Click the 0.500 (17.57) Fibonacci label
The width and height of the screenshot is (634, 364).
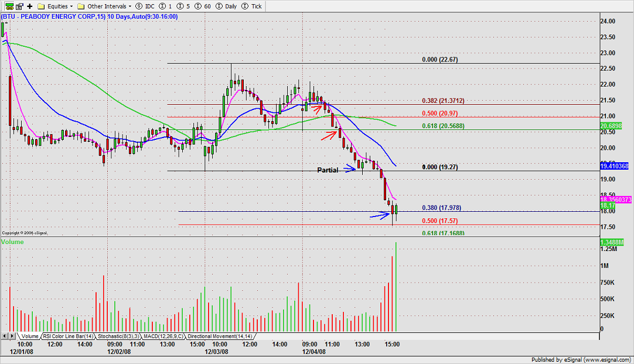(440, 221)
